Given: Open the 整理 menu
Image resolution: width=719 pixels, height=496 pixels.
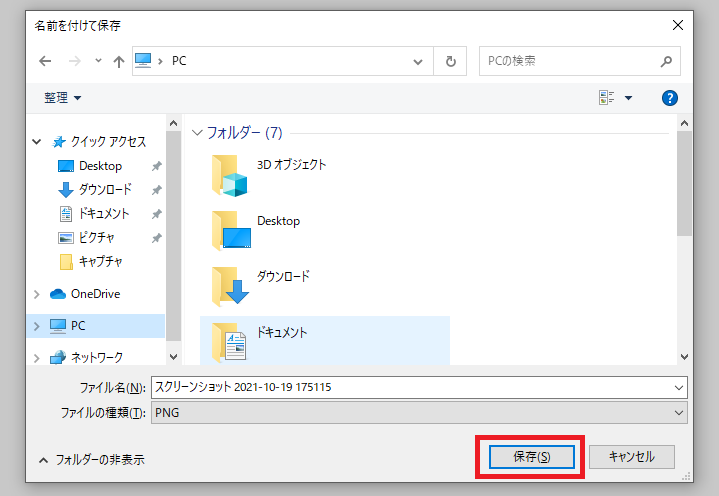Looking at the screenshot, I should click(62, 98).
